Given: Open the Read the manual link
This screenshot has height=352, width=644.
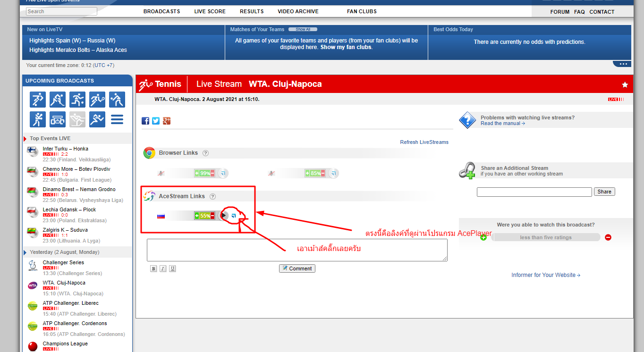Looking at the screenshot, I should [503, 124].
